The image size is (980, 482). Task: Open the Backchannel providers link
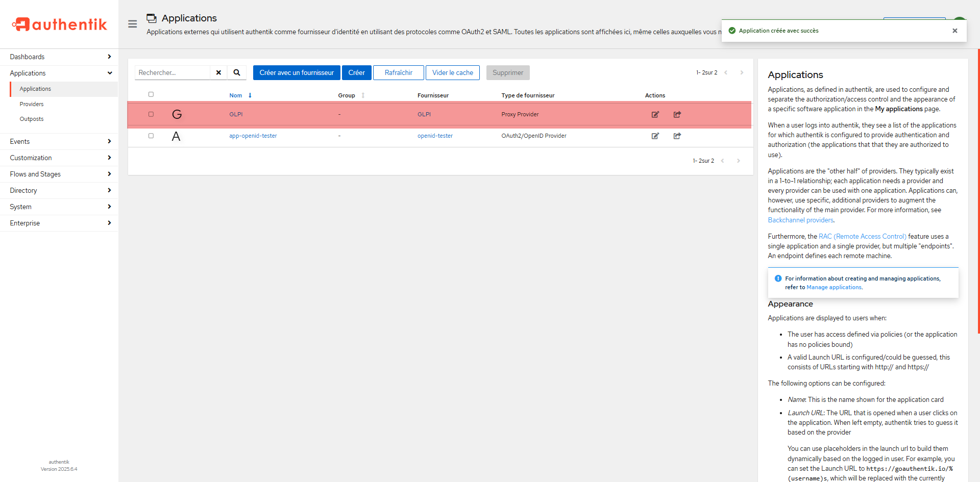pyautogui.click(x=800, y=220)
